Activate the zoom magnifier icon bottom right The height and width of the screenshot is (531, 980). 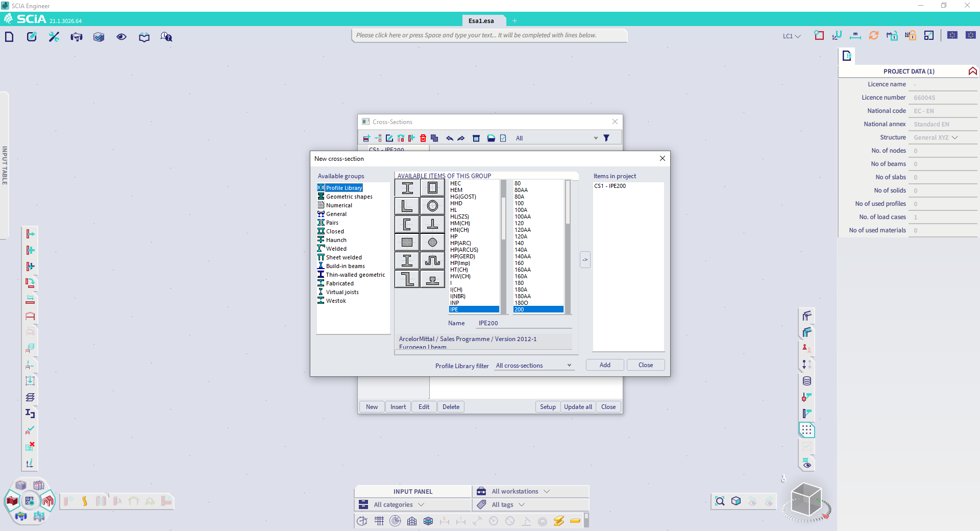click(720, 501)
